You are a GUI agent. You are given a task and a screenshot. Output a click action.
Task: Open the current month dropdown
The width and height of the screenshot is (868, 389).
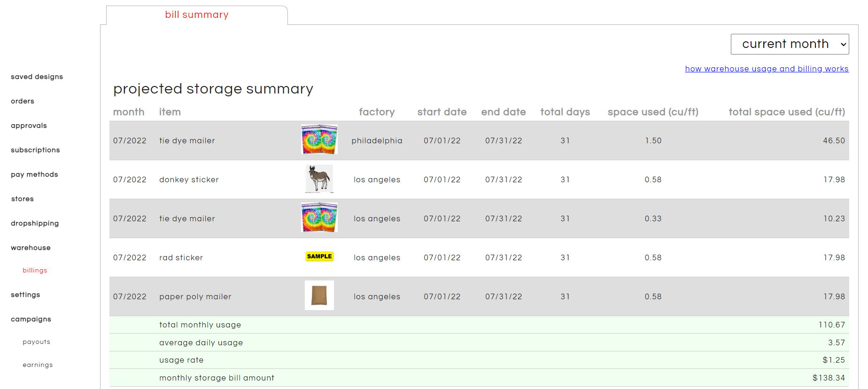coord(790,44)
